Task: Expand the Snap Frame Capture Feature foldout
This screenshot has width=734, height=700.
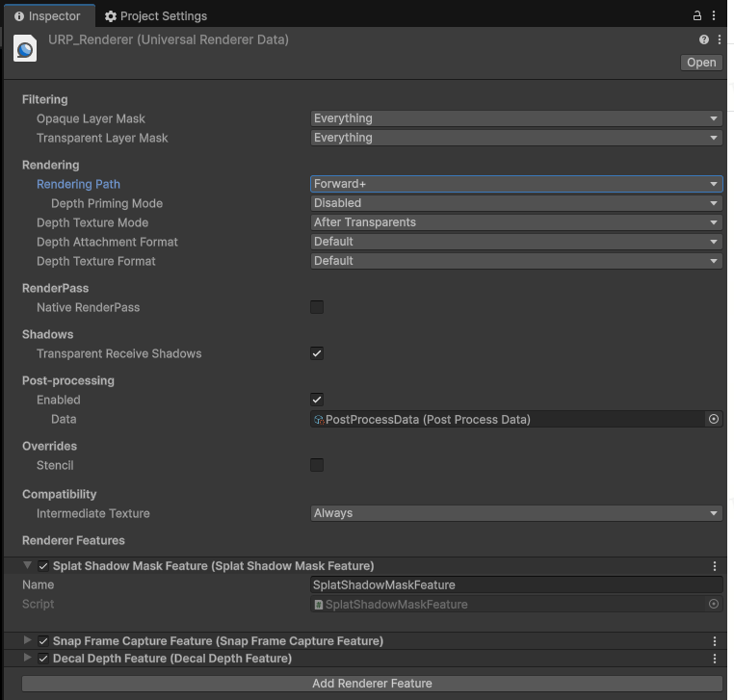Action: coord(28,640)
